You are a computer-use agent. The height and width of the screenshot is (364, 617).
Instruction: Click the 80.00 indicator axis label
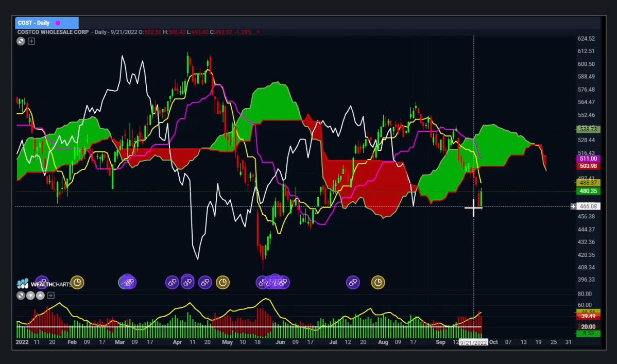point(585,293)
